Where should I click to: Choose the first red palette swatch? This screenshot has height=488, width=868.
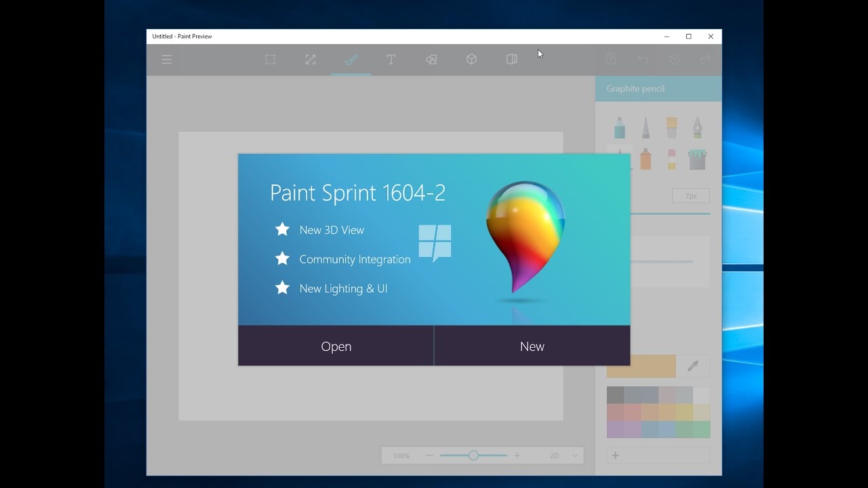pos(615,412)
